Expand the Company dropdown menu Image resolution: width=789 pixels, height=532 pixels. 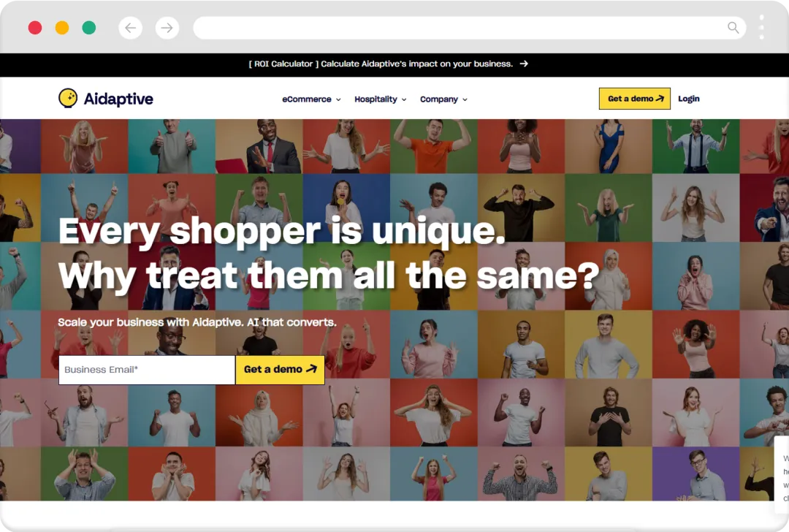444,99
